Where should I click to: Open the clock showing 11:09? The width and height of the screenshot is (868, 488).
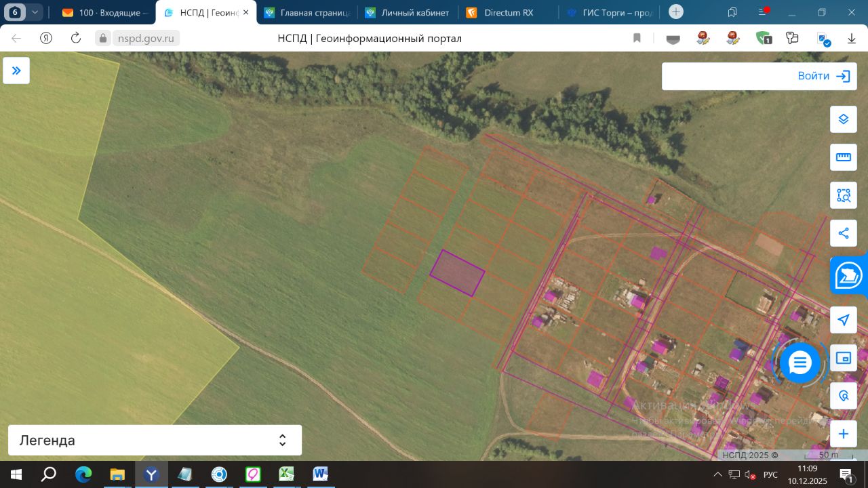click(x=807, y=474)
